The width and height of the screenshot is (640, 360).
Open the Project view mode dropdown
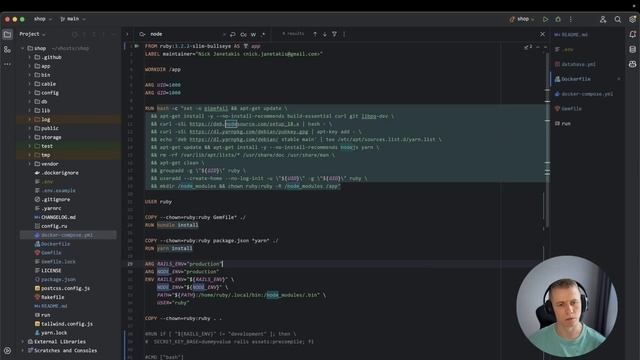(x=32, y=34)
